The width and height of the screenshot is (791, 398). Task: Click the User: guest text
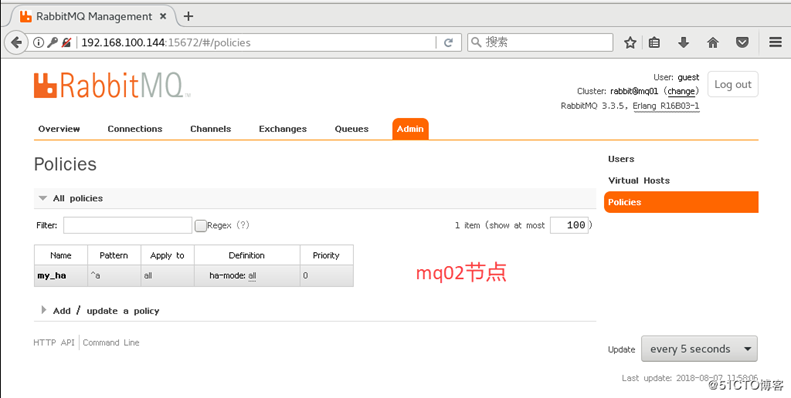pyautogui.click(x=676, y=77)
